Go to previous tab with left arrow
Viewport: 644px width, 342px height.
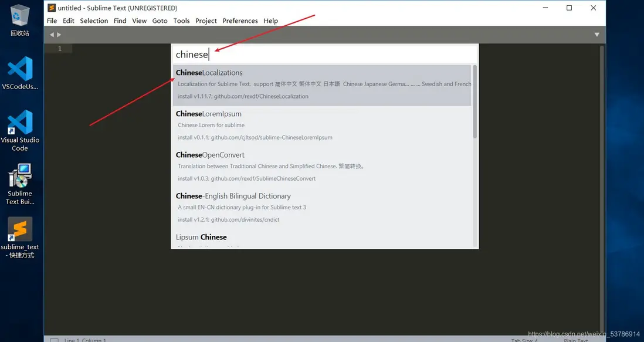click(52, 35)
